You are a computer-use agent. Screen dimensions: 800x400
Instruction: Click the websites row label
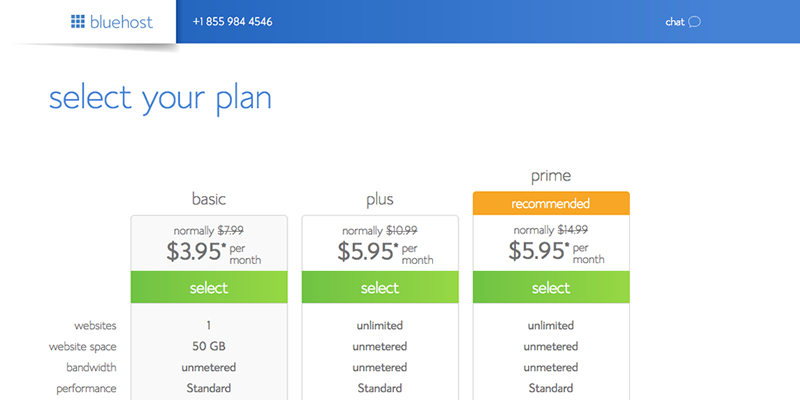pyautogui.click(x=95, y=326)
